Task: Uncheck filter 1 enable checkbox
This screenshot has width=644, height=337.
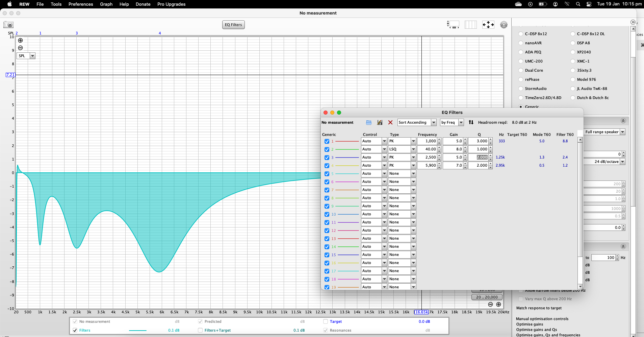Action: (327, 141)
